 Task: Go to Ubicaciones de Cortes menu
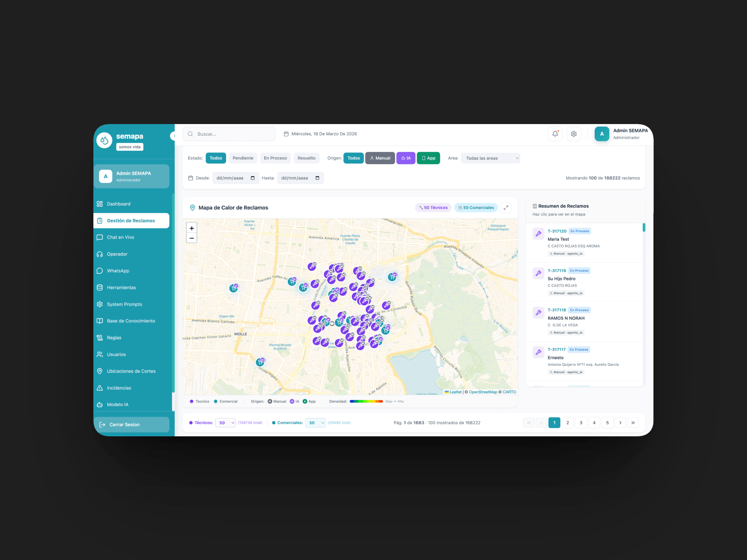pyautogui.click(x=131, y=371)
